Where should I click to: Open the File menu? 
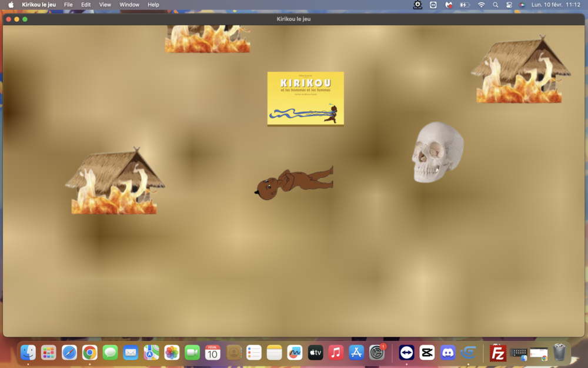coord(68,5)
